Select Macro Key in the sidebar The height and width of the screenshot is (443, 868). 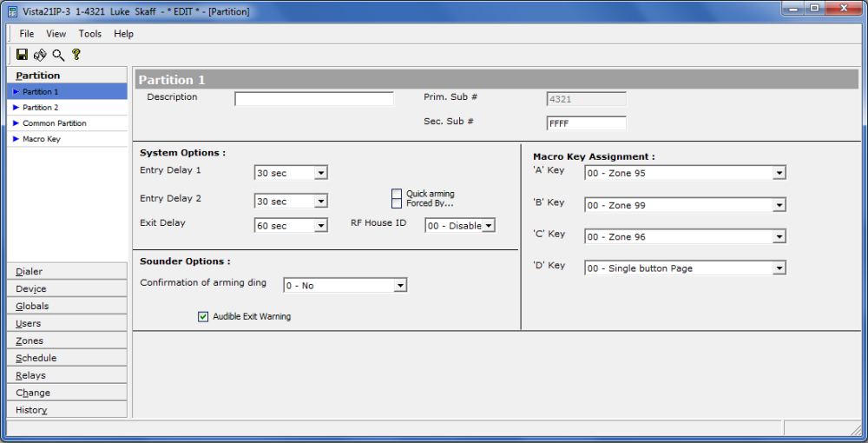pos(67,139)
